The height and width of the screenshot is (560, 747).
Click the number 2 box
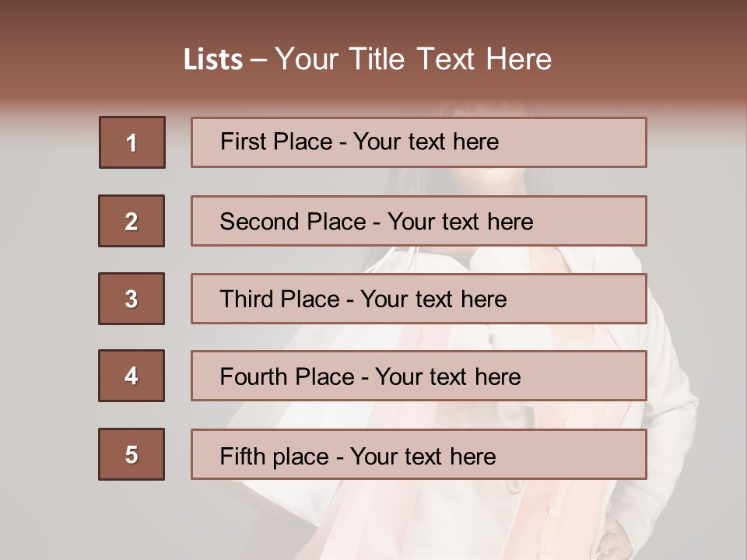[132, 221]
